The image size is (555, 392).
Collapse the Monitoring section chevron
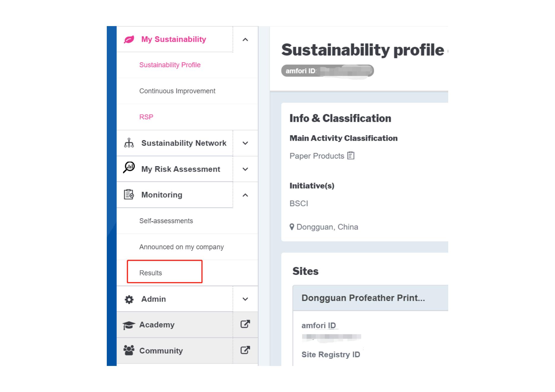tap(245, 195)
